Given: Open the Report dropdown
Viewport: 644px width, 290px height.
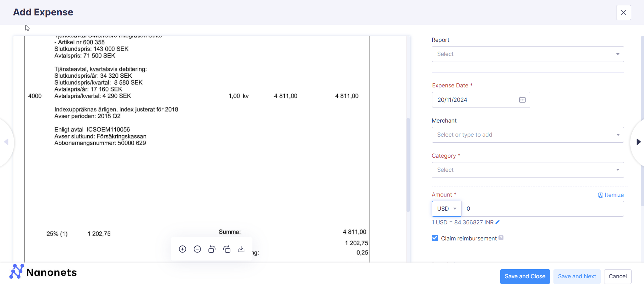Looking at the screenshot, I should [x=528, y=54].
